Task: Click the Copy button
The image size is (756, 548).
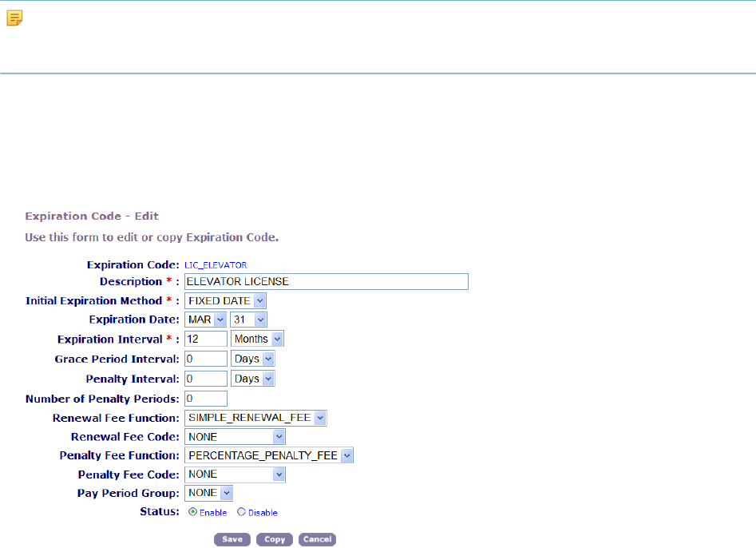Action: click(275, 539)
